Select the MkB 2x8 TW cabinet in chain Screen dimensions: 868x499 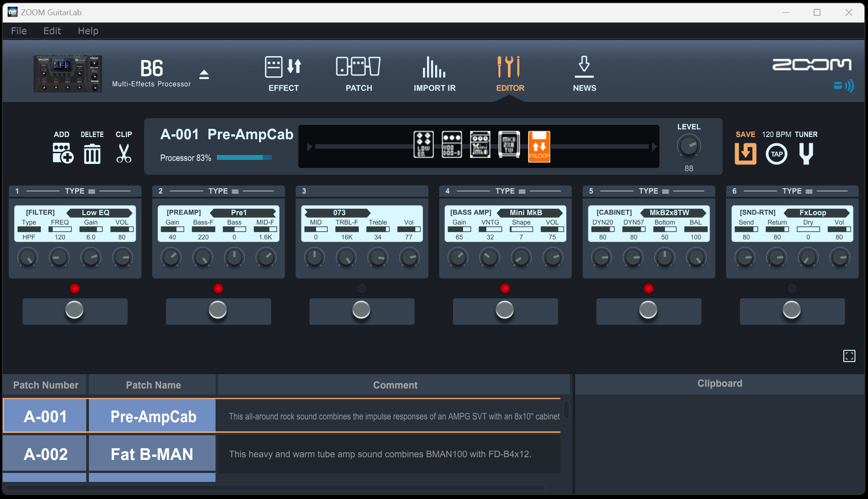tap(509, 145)
